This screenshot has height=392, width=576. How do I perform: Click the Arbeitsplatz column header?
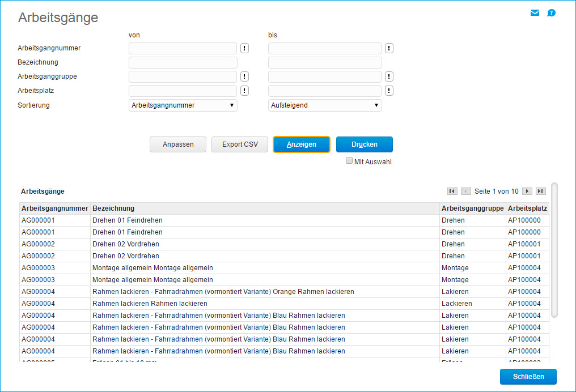[527, 208]
